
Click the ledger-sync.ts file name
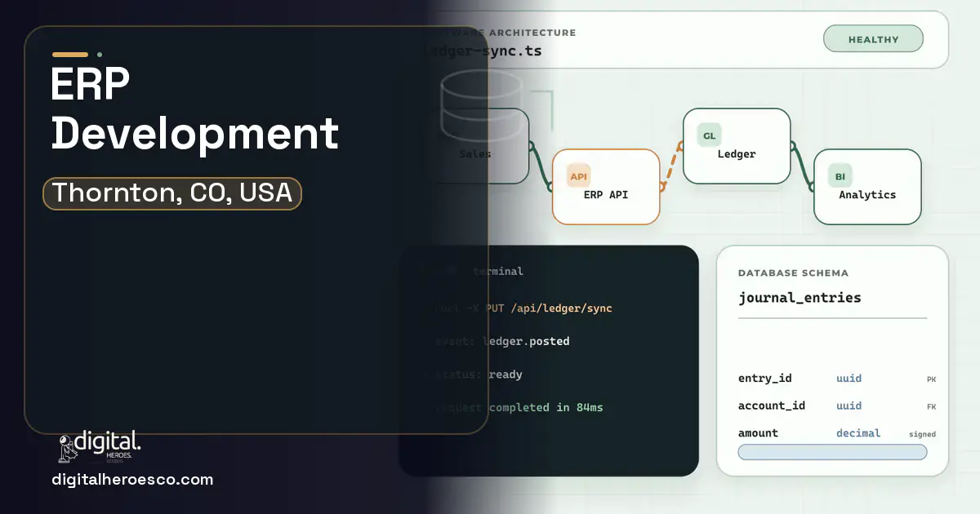tap(482, 51)
